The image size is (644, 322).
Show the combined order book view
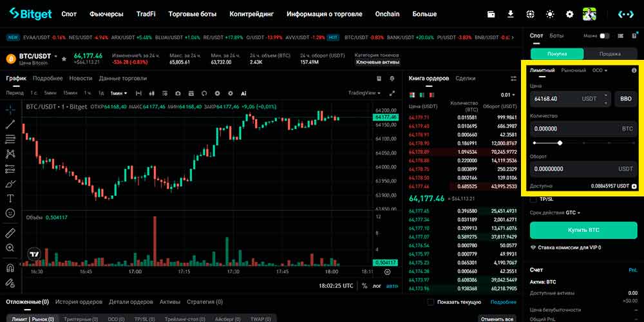412,95
